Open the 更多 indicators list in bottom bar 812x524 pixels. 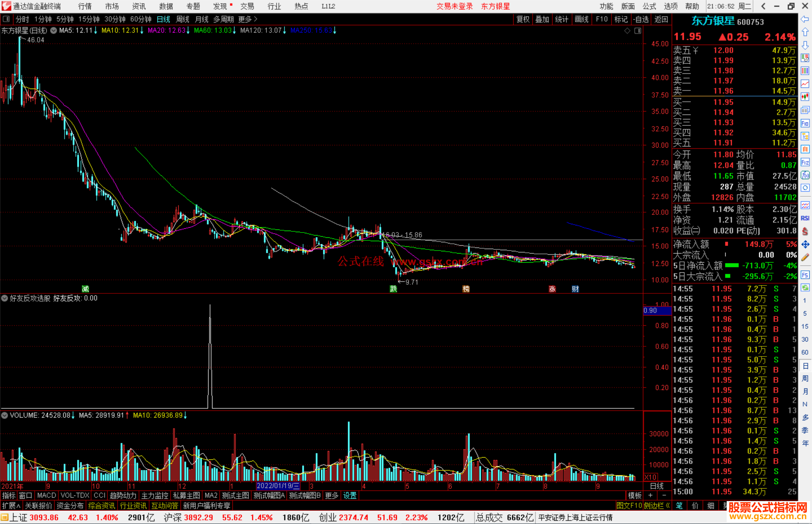tap(332, 495)
